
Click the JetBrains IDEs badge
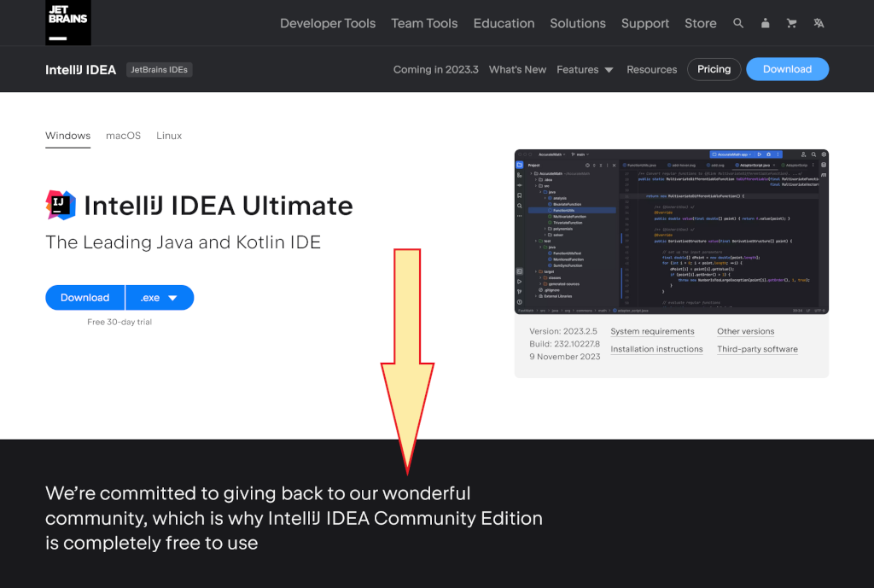click(x=160, y=70)
